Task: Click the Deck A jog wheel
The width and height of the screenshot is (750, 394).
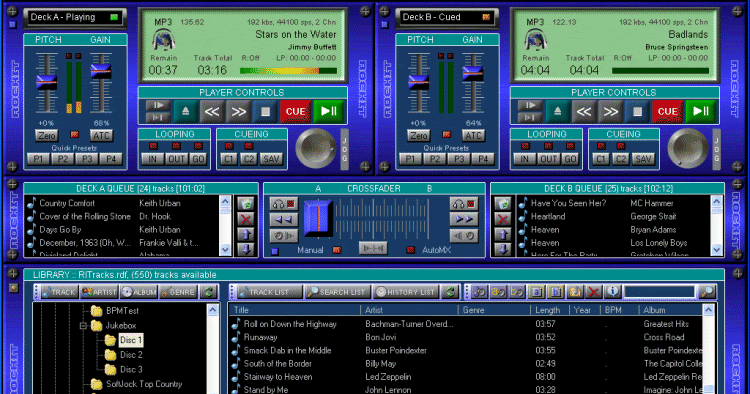Action: 316,149
